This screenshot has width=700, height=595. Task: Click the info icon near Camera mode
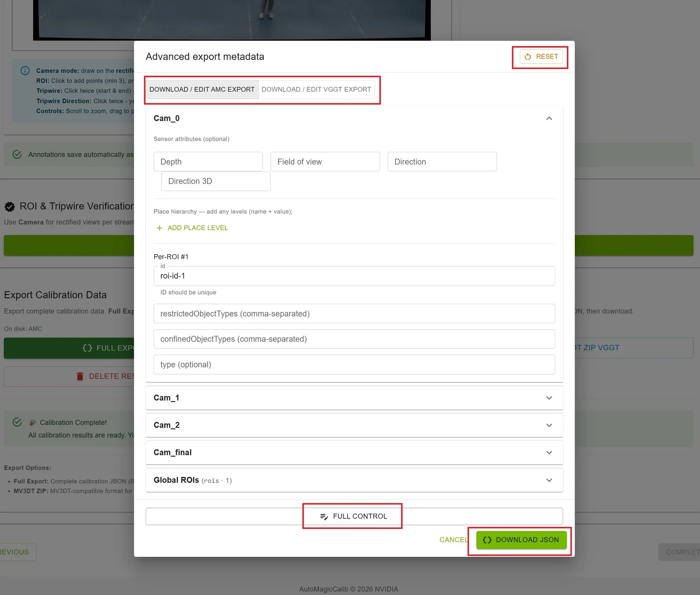pos(25,70)
